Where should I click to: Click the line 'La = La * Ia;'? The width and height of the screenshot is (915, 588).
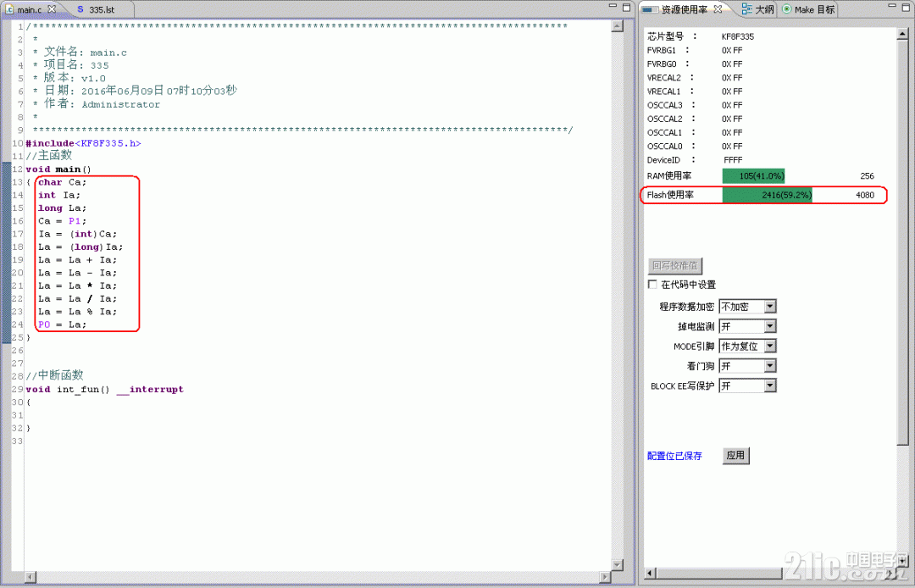[78, 286]
